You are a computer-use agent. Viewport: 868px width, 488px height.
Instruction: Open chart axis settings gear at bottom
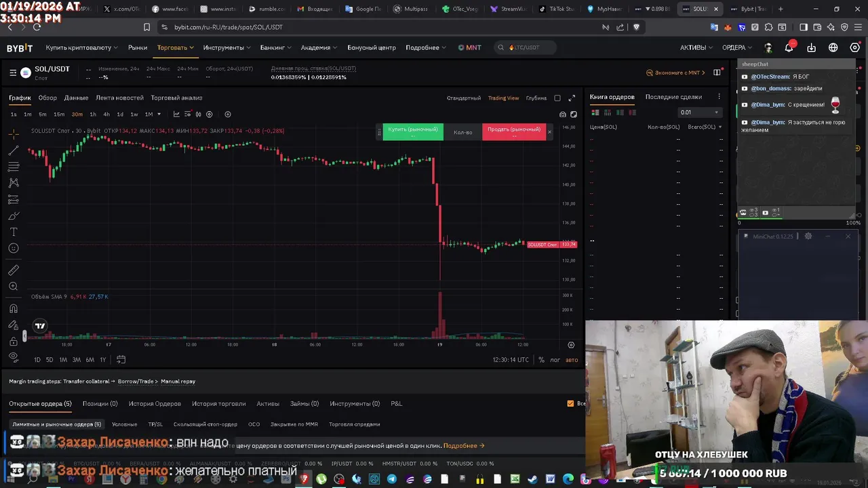click(571, 345)
